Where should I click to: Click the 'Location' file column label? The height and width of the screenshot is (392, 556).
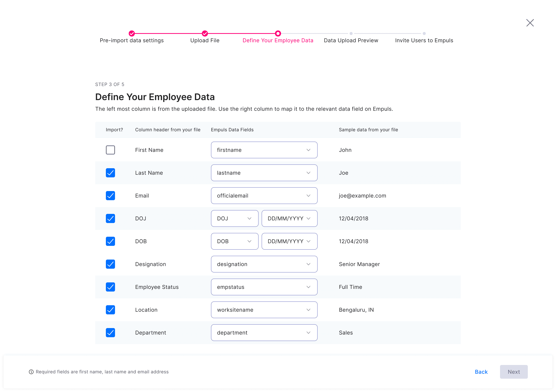146,310
